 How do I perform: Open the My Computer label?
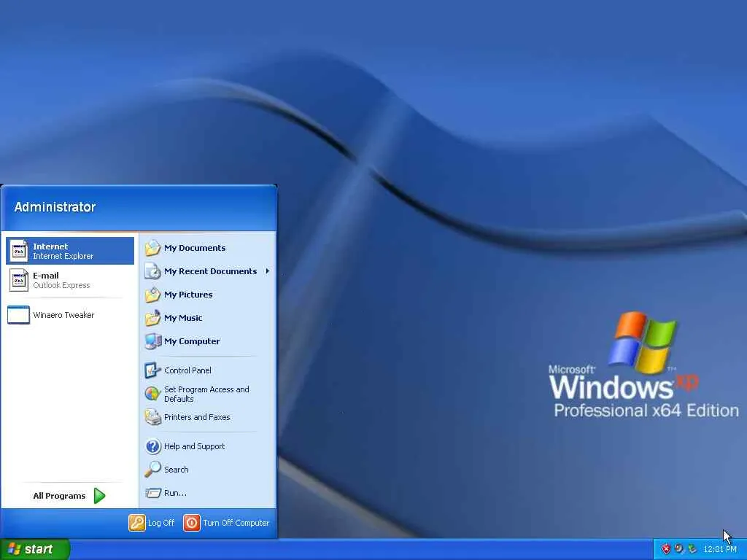pos(192,341)
